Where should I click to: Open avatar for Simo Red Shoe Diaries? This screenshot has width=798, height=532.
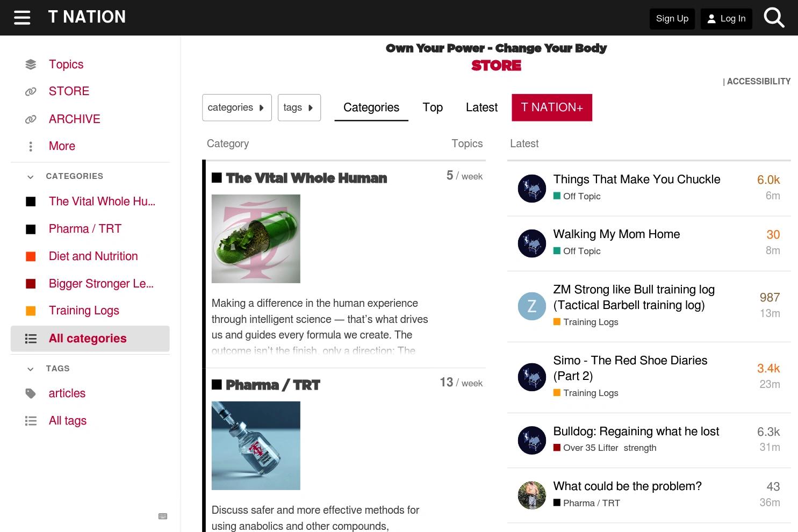point(532,377)
